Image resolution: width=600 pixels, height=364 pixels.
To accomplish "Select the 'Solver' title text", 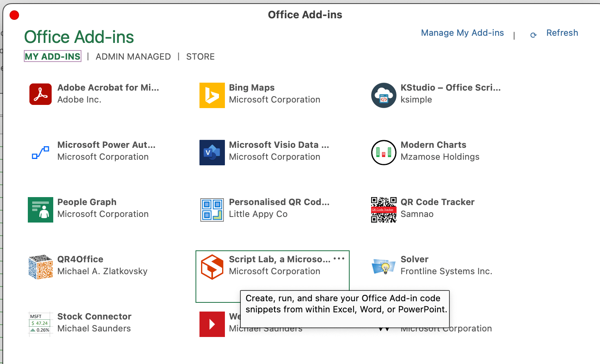I will pos(414,259).
